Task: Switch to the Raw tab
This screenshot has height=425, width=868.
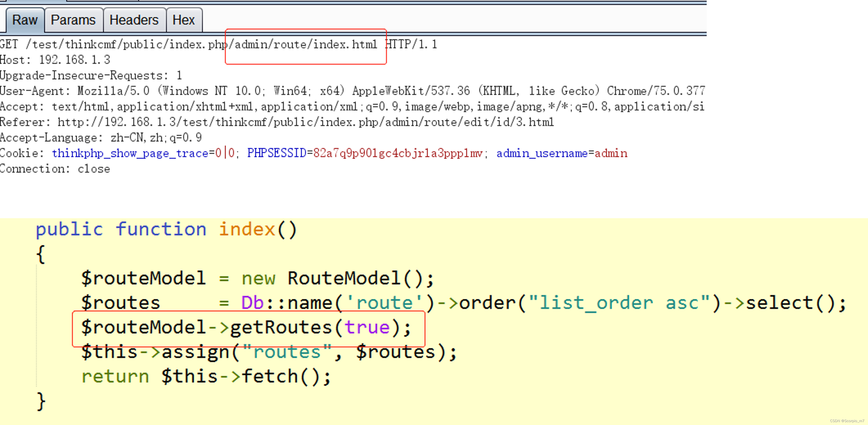Action: [x=25, y=20]
